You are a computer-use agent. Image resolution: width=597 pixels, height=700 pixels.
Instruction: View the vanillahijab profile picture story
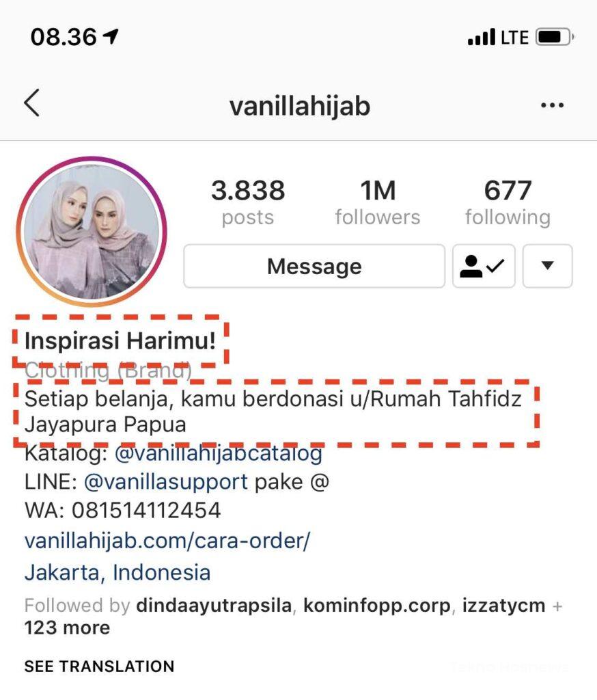pyautogui.click(x=92, y=231)
